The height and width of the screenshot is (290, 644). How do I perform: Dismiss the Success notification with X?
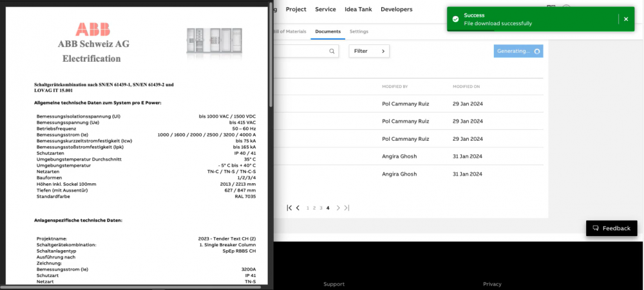click(x=625, y=19)
